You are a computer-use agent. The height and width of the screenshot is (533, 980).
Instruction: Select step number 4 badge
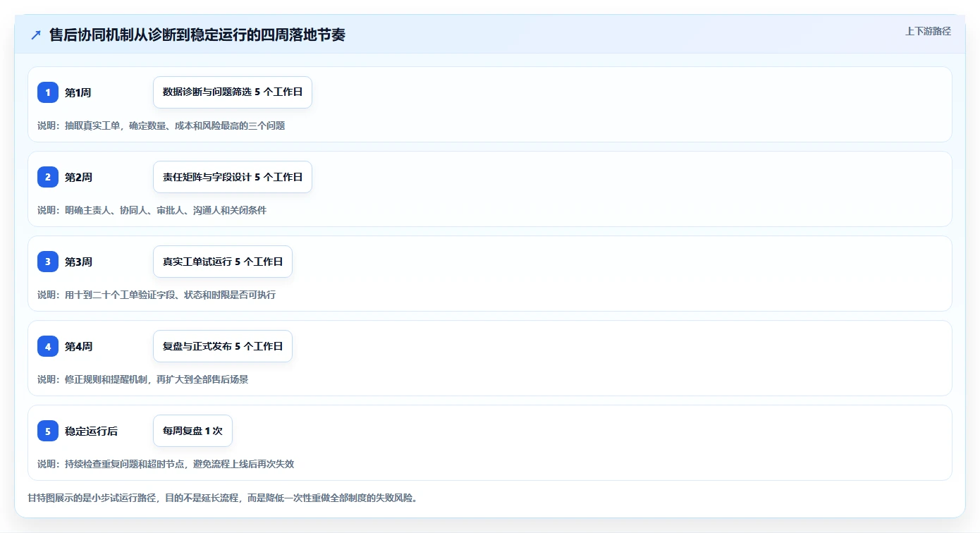click(48, 346)
